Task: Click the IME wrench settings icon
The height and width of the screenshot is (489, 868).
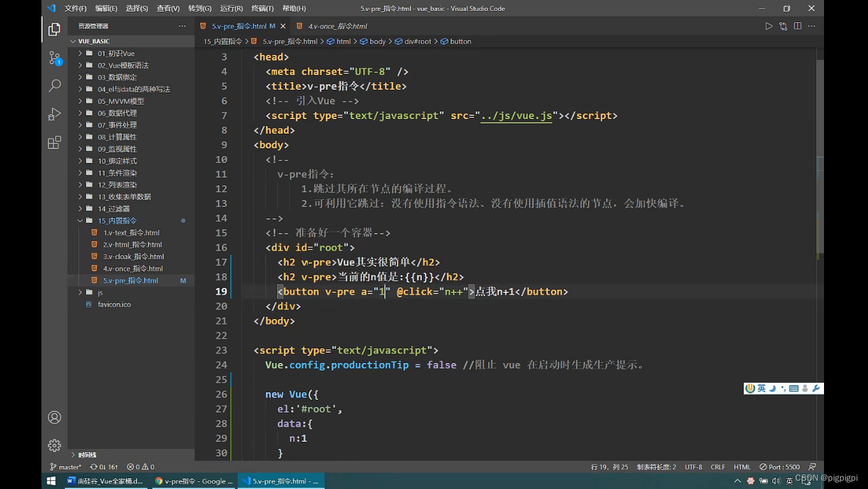Action: coord(816,388)
